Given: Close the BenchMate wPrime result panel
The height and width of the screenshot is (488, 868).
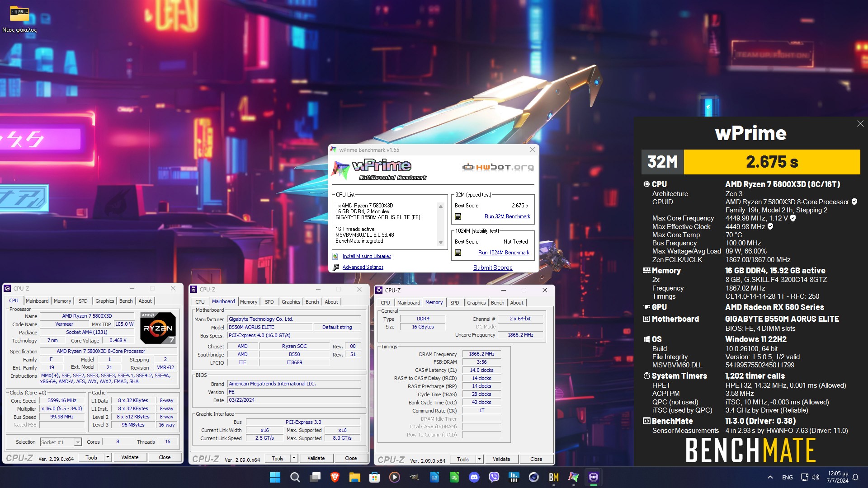Looking at the screenshot, I should tap(860, 124).
